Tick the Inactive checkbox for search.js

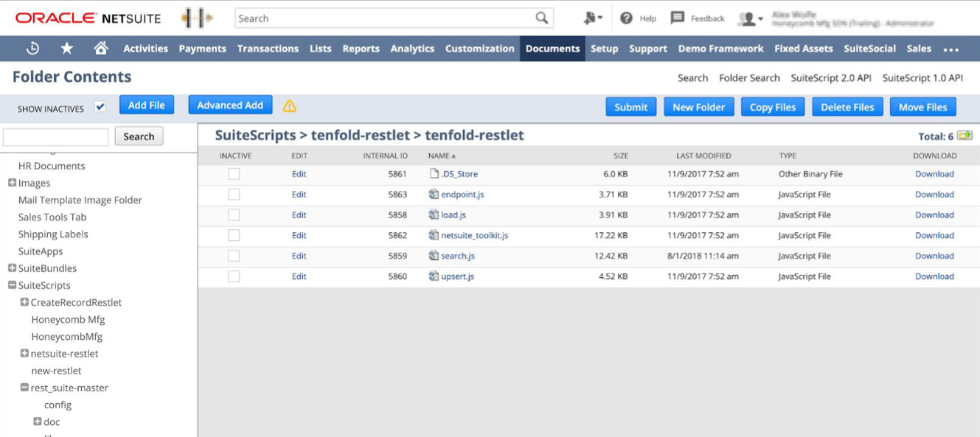(x=234, y=256)
